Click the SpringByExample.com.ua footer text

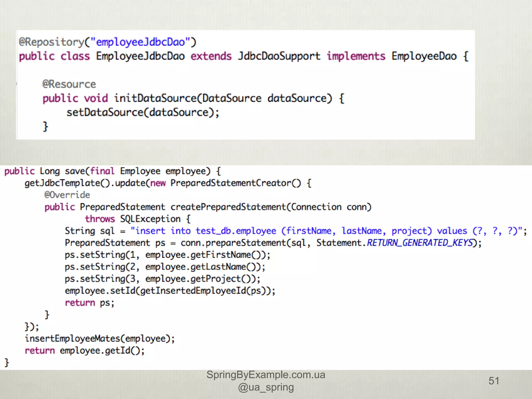[x=266, y=375]
